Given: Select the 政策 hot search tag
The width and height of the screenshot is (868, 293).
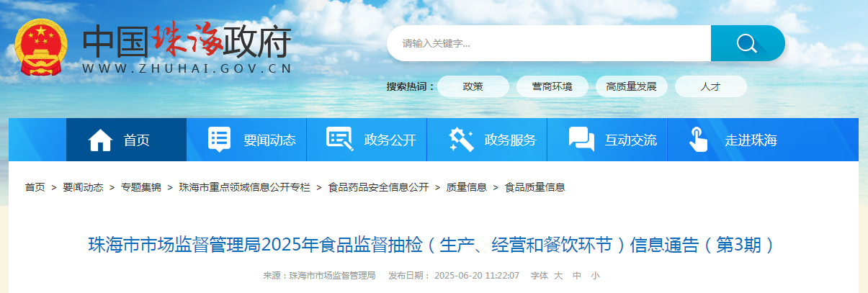Looking at the screenshot, I should click(x=473, y=86).
